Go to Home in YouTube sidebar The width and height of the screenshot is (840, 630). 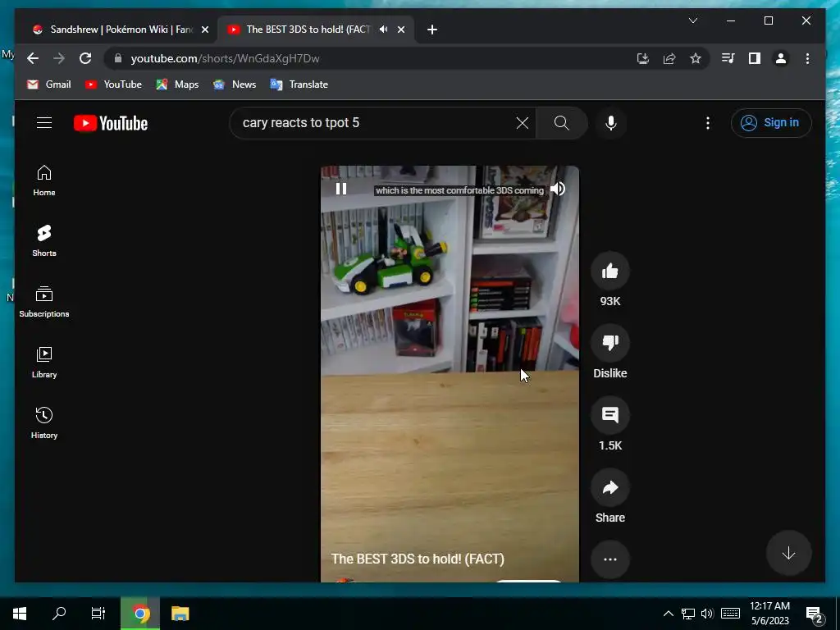pos(44,180)
